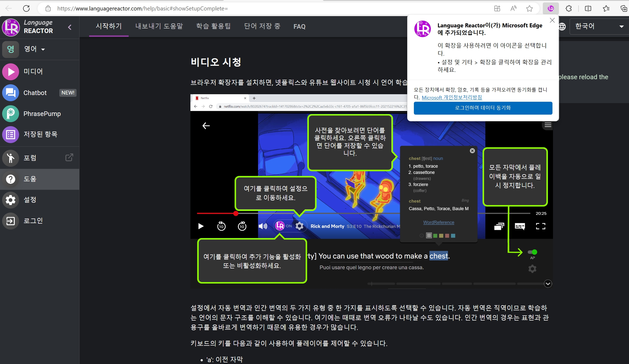This screenshot has height=364, width=629.
Task: Collapse the sidebar with the left chevron
Action: click(x=70, y=27)
